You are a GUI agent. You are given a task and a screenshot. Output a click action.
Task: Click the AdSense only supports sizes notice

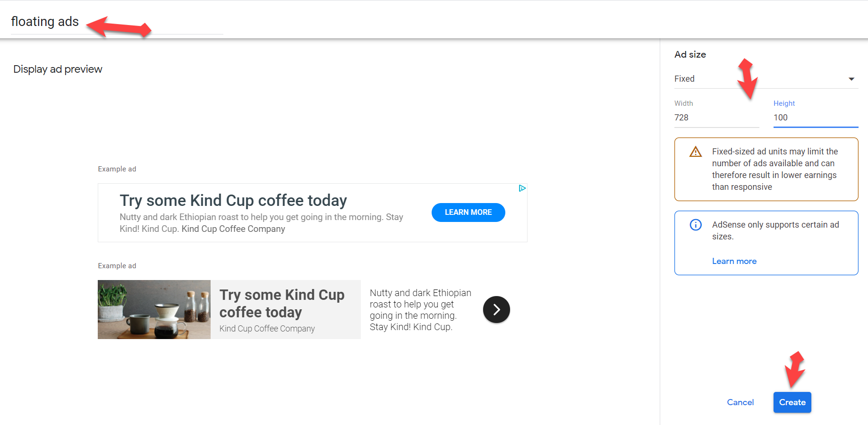tap(775, 230)
